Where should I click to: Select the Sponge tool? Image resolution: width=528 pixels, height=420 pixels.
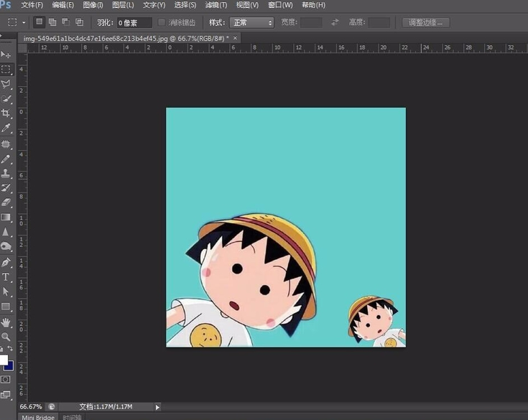click(x=6, y=247)
